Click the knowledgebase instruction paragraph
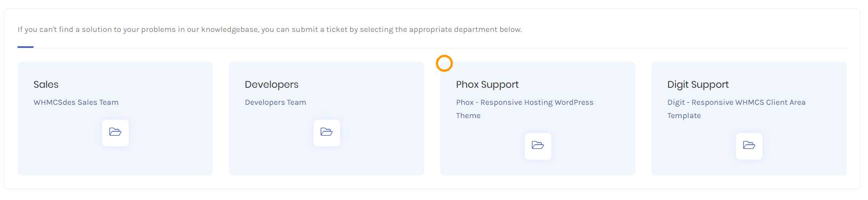 [x=270, y=29]
